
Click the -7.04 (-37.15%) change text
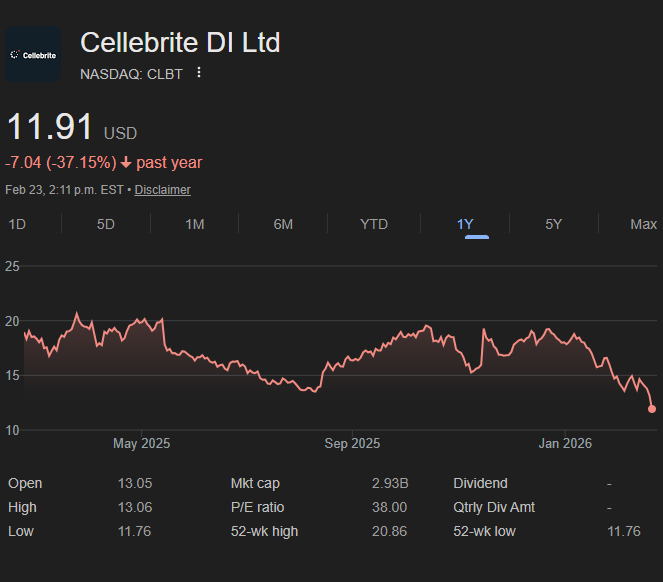[x=61, y=163]
